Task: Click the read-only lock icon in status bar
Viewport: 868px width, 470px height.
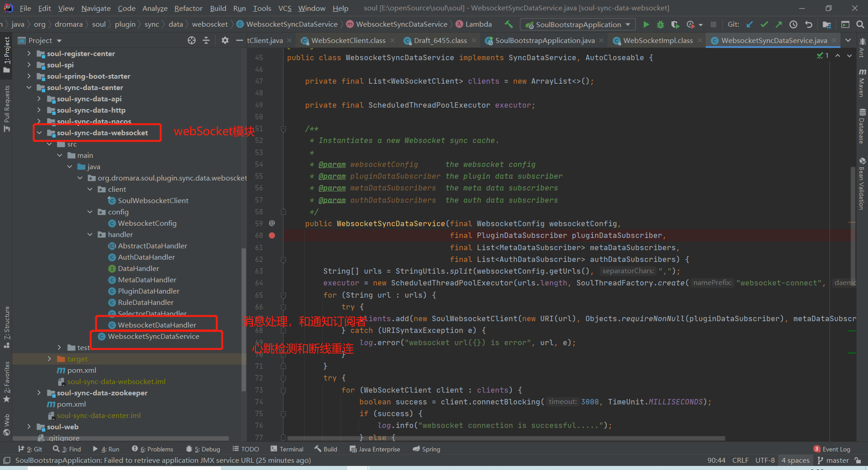Action: pos(858,460)
